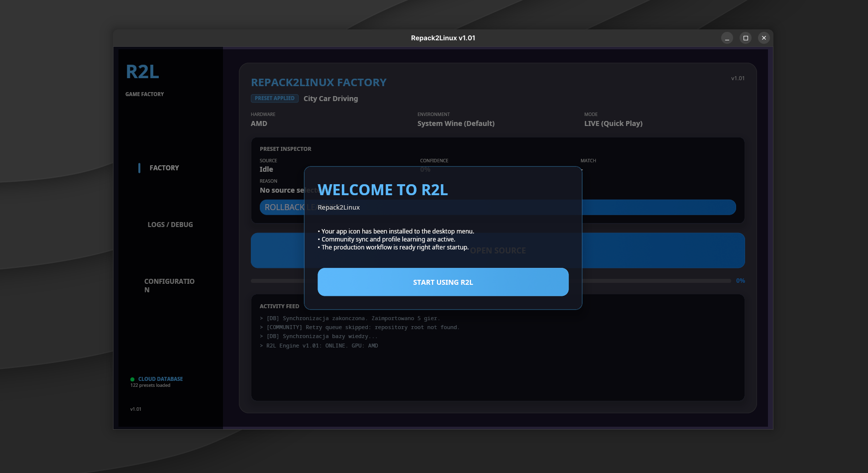Click the 'R2L Engine v1.01: ONLINE' log line
This screenshot has width=868, height=473.
(319, 346)
